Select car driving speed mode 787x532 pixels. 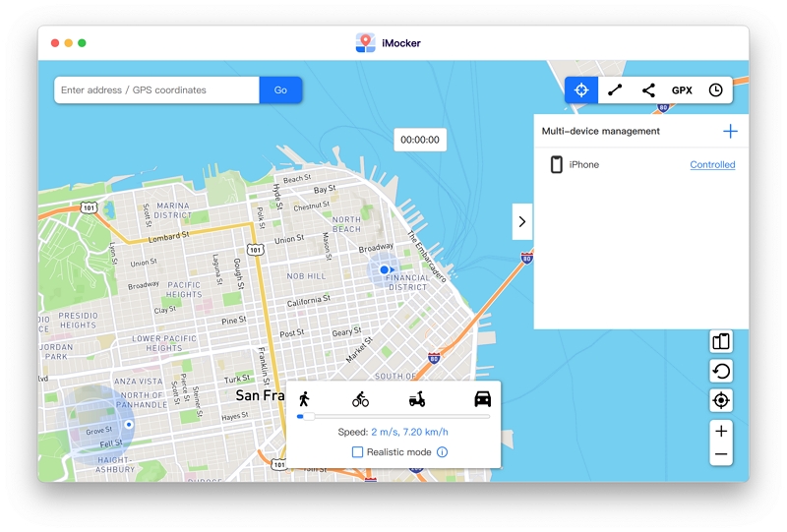point(482,398)
